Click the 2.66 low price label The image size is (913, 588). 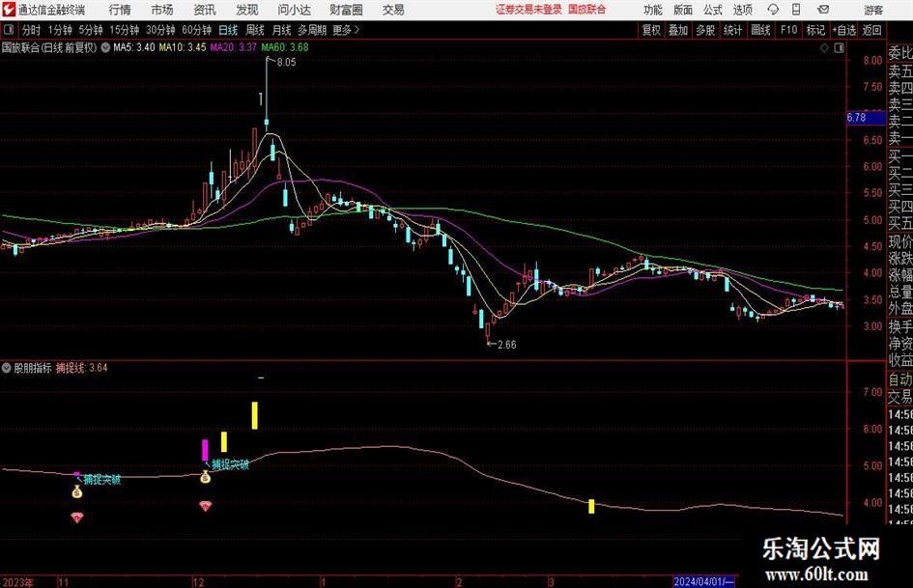[506, 345]
